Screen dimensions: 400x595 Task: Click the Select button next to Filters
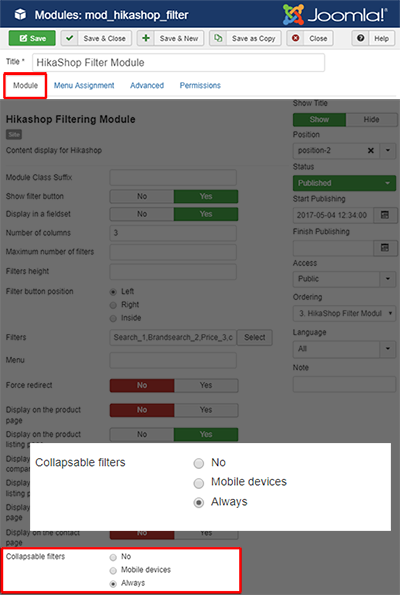255,337
